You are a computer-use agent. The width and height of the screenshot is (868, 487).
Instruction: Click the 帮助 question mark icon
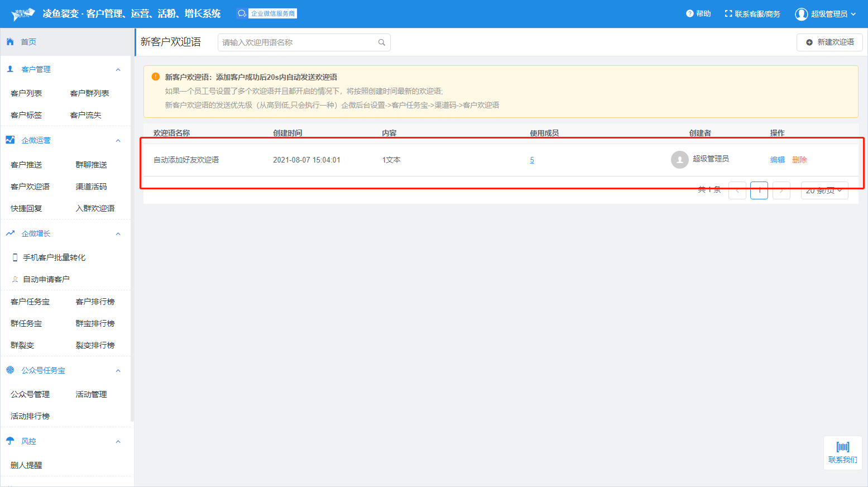coord(689,13)
